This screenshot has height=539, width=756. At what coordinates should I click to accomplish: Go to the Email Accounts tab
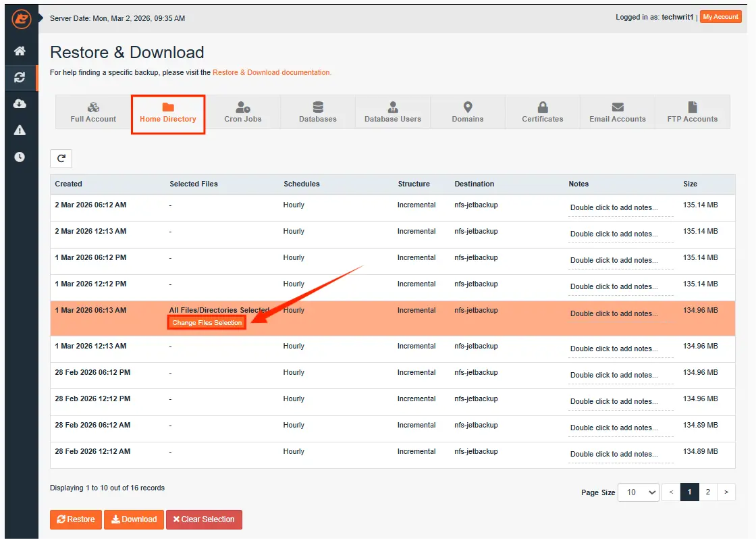pyautogui.click(x=617, y=112)
